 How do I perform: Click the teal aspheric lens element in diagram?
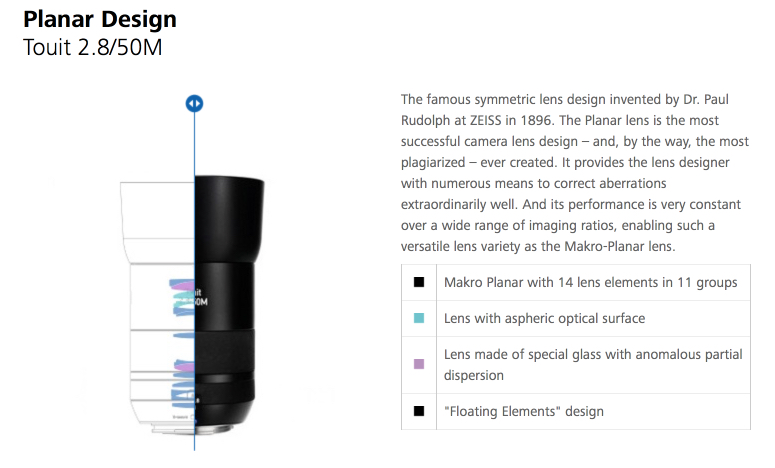(x=183, y=296)
